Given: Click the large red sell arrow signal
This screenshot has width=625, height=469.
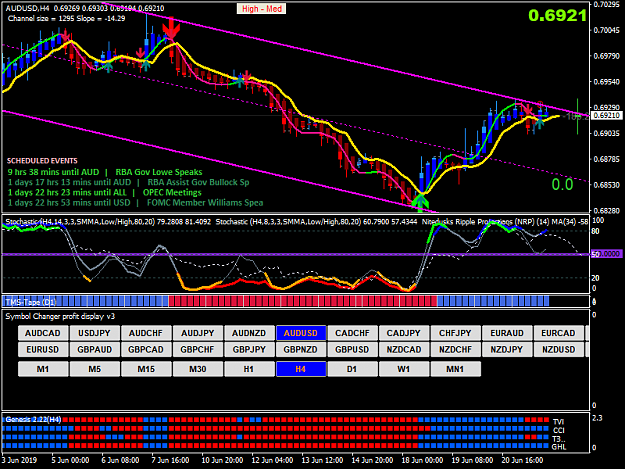Looking at the screenshot, I should (171, 28).
